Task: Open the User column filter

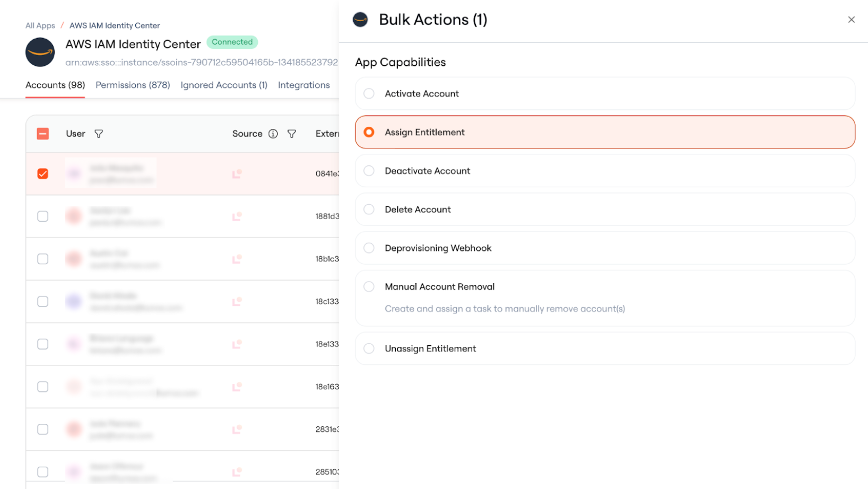Action: (x=99, y=134)
